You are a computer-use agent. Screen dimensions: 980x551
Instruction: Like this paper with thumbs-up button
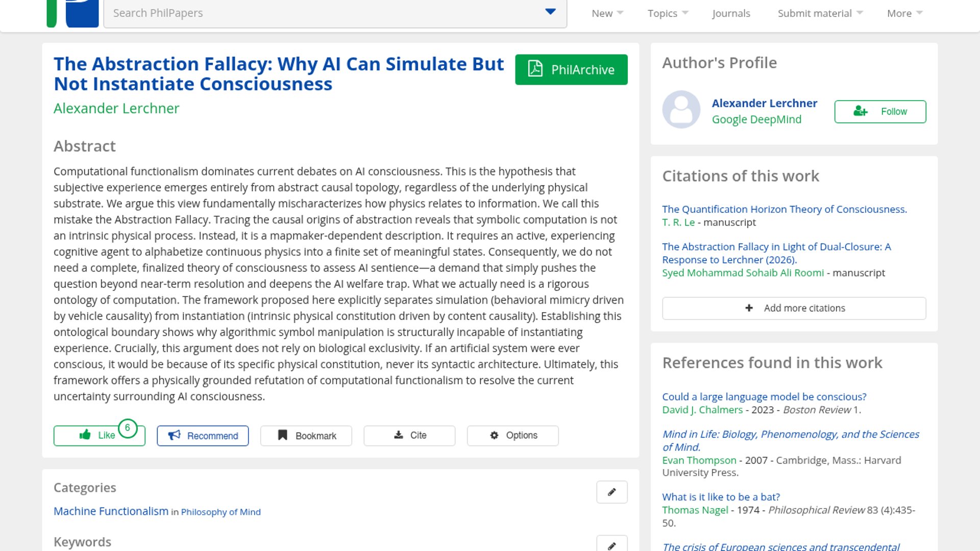pos(99,435)
